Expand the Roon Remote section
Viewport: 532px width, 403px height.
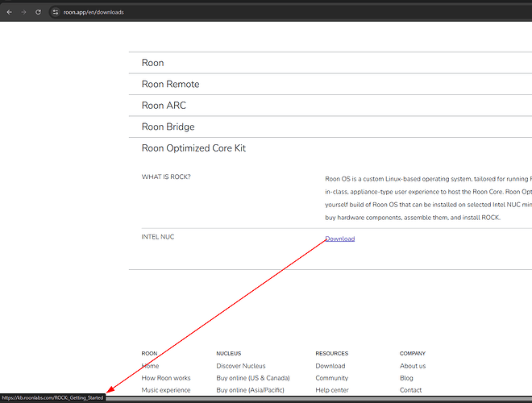330,84
